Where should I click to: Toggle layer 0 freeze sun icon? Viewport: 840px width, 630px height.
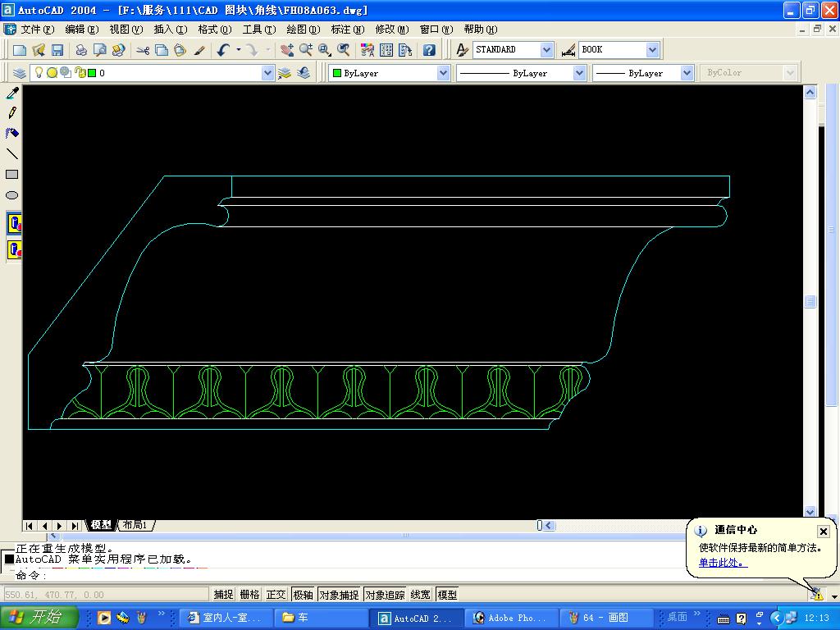click(x=52, y=72)
